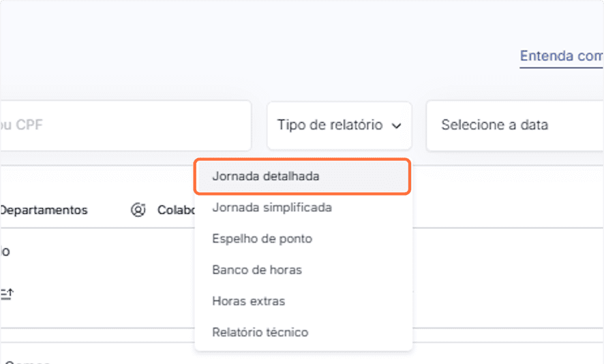
Task: Click the sort ascending icon
Action: pyautogui.click(x=7, y=293)
